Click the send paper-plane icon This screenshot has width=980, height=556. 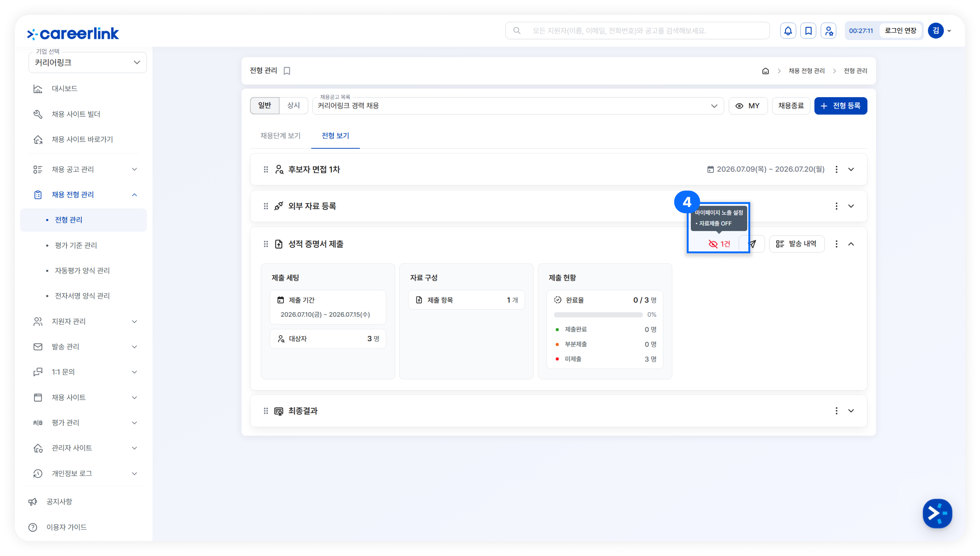752,244
